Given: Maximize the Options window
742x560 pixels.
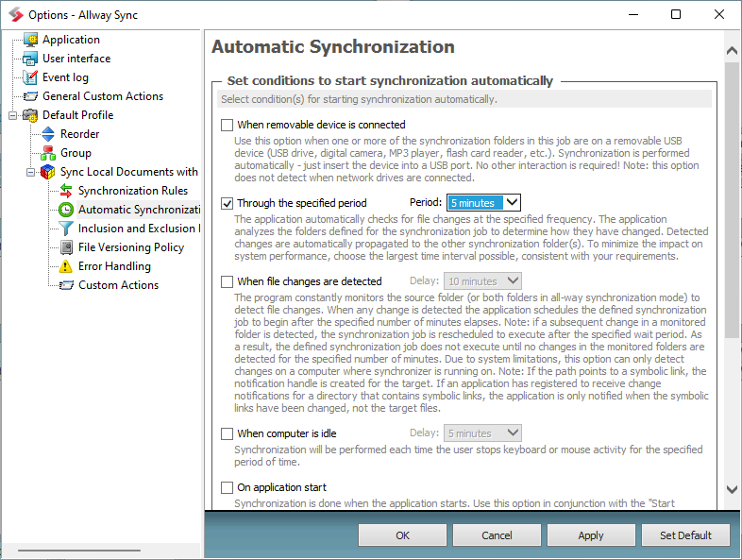Looking at the screenshot, I should tap(676, 15).
